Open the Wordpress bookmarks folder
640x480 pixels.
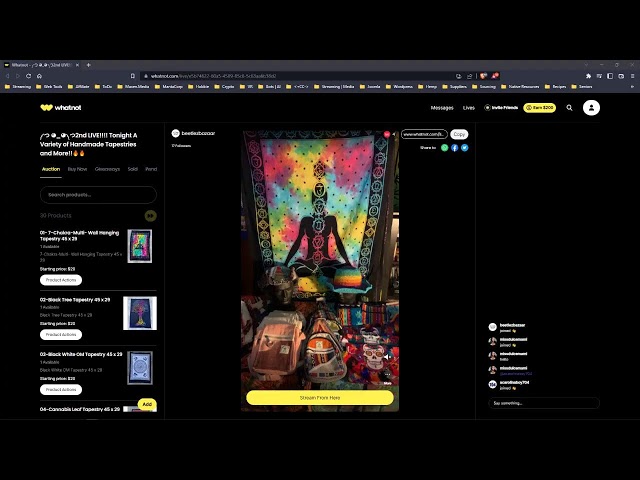click(399, 87)
